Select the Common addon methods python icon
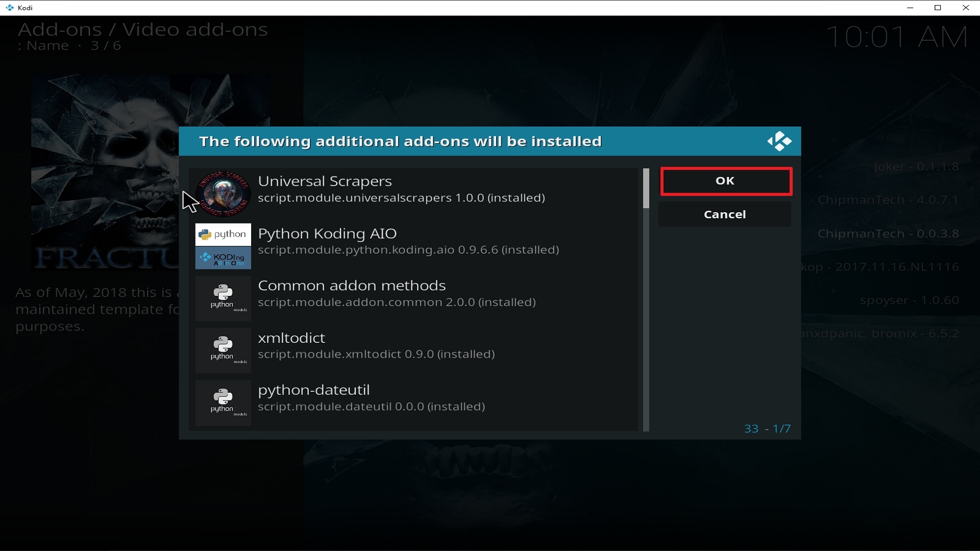Screen dimensions: 980x551 click(223, 298)
